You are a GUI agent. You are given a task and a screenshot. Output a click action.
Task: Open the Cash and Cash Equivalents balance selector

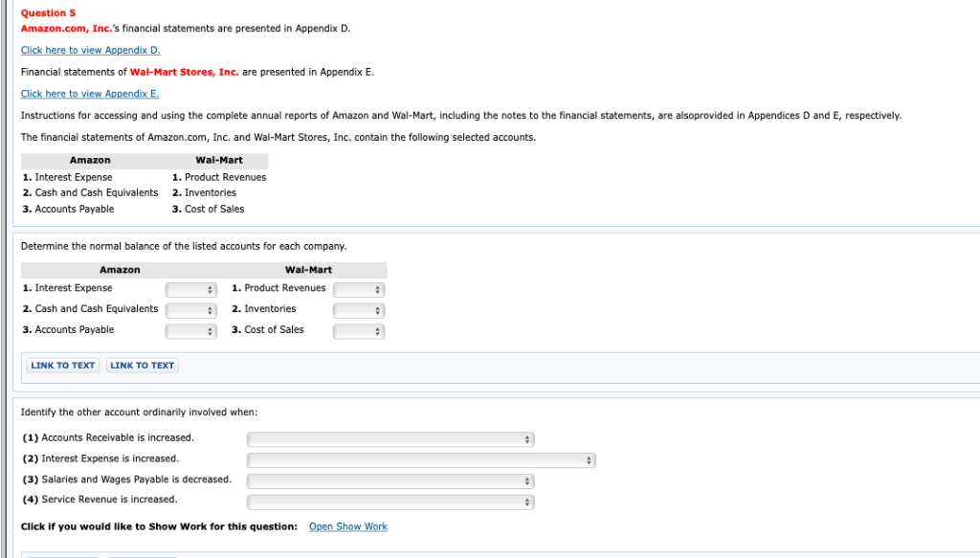[x=190, y=309]
